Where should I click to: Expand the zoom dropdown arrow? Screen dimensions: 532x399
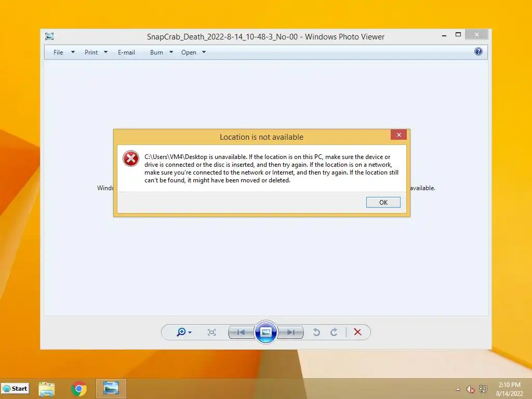pos(190,332)
